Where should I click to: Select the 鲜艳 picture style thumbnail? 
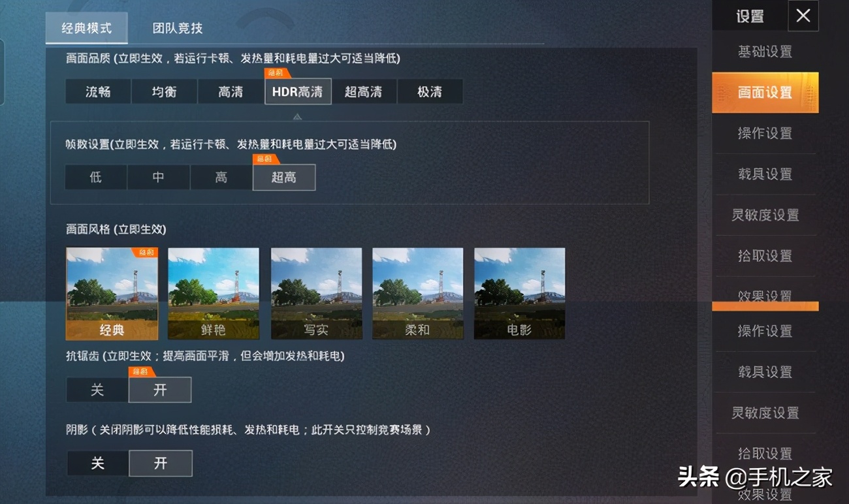(x=214, y=294)
